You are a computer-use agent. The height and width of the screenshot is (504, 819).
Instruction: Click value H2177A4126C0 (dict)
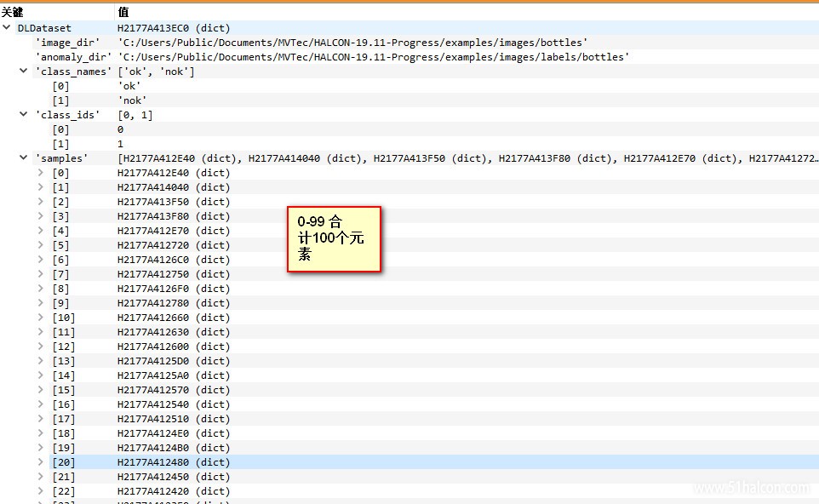click(x=174, y=260)
